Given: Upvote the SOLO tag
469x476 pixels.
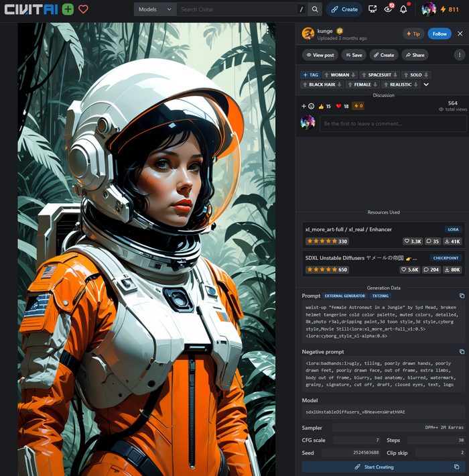Looking at the screenshot, I should [x=406, y=74].
